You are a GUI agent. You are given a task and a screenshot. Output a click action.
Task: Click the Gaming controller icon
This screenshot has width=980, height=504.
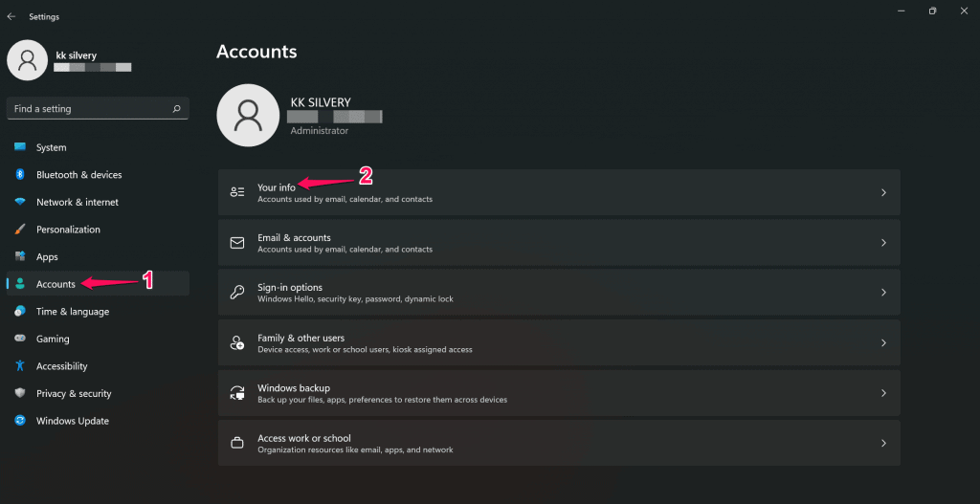[20, 339]
